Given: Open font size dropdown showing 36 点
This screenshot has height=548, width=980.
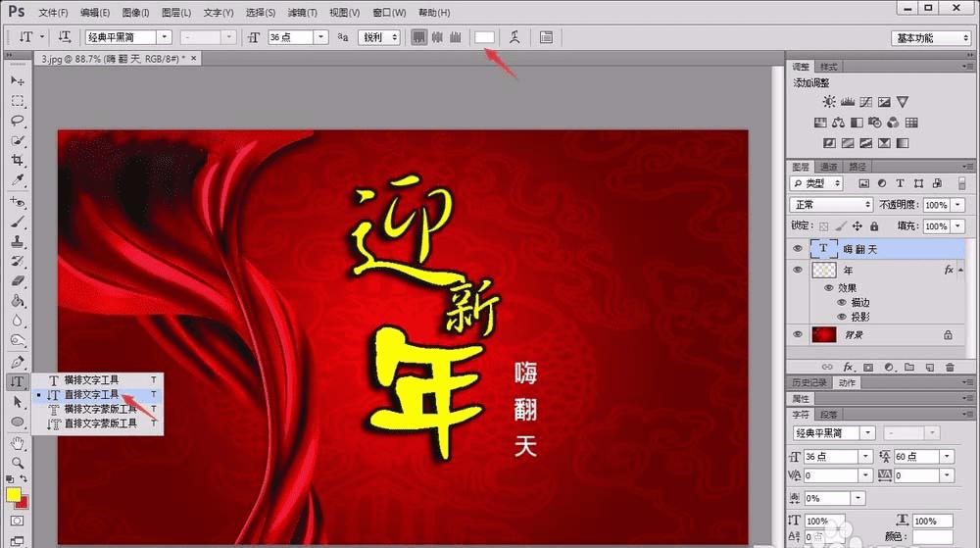Looking at the screenshot, I should 321,37.
